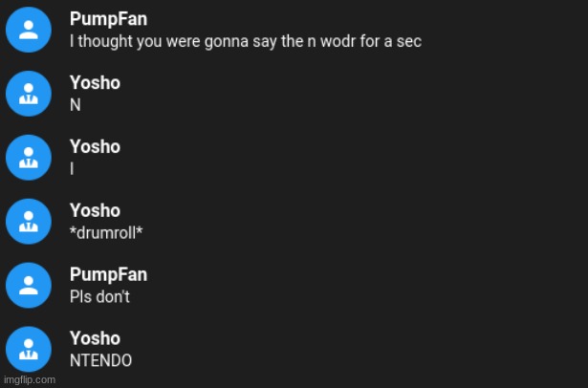This screenshot has width=588, height=388.
Task: Click the PumpFan username above 'Pls don't'
Action: click(108, 275)
